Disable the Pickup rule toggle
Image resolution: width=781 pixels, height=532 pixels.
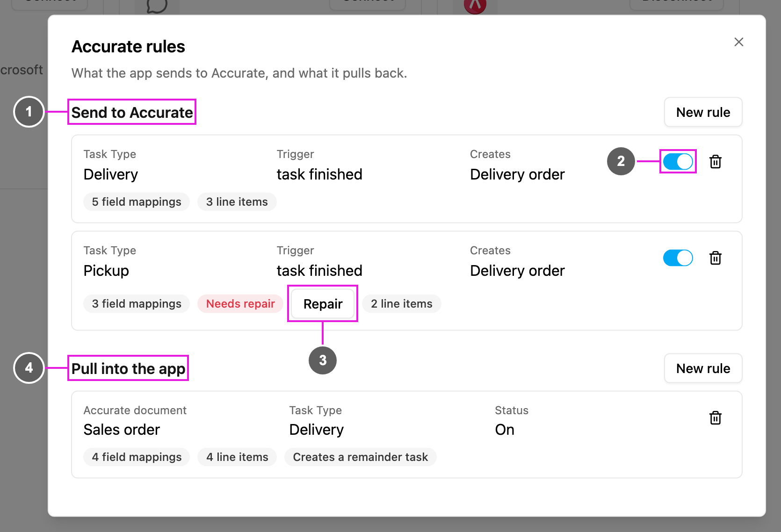coord(678,258)
